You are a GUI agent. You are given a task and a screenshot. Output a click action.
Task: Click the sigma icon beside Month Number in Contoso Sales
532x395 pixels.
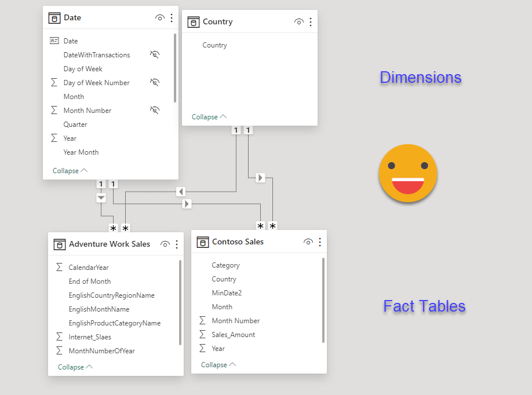[203, 320]
